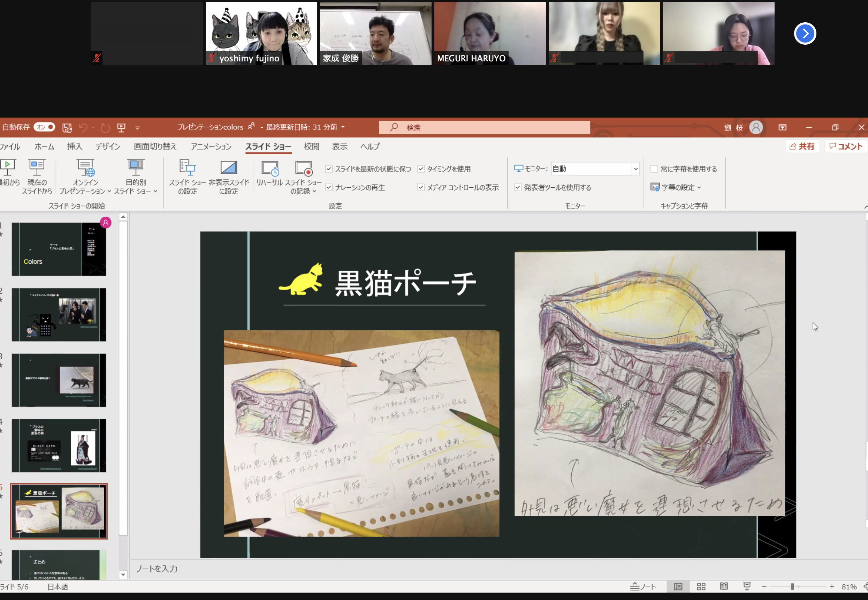Uncheck 発表者ツールを使用する
The width and height of the screenshot is (868, 600).
coord(518,187)
